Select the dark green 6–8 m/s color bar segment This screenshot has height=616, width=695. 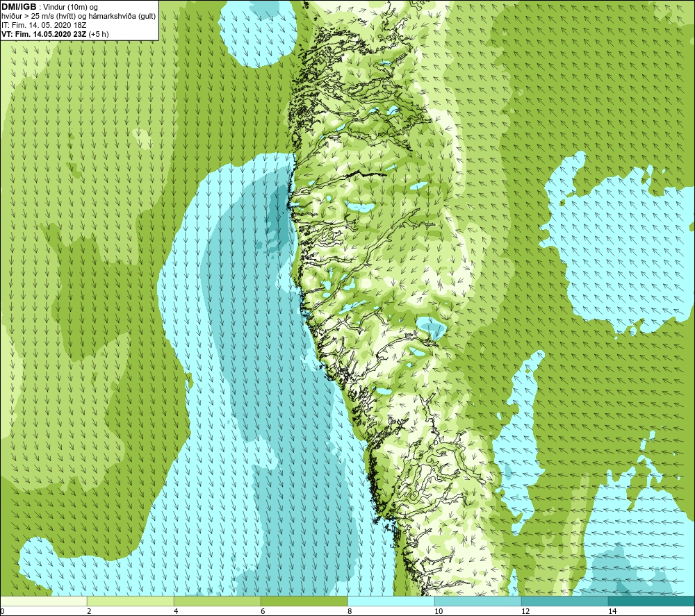(304, 601)
